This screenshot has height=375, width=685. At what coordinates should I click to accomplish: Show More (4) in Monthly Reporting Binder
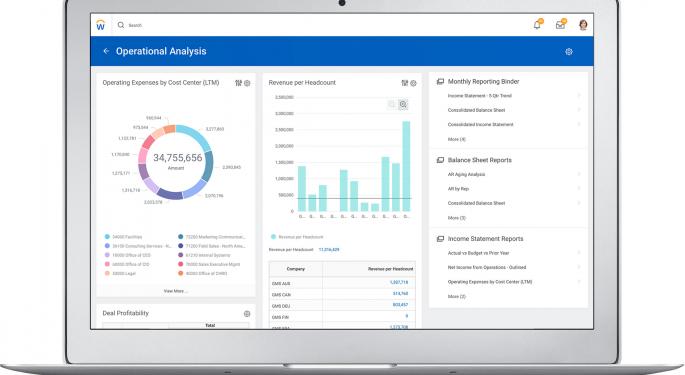pos(457,139)
